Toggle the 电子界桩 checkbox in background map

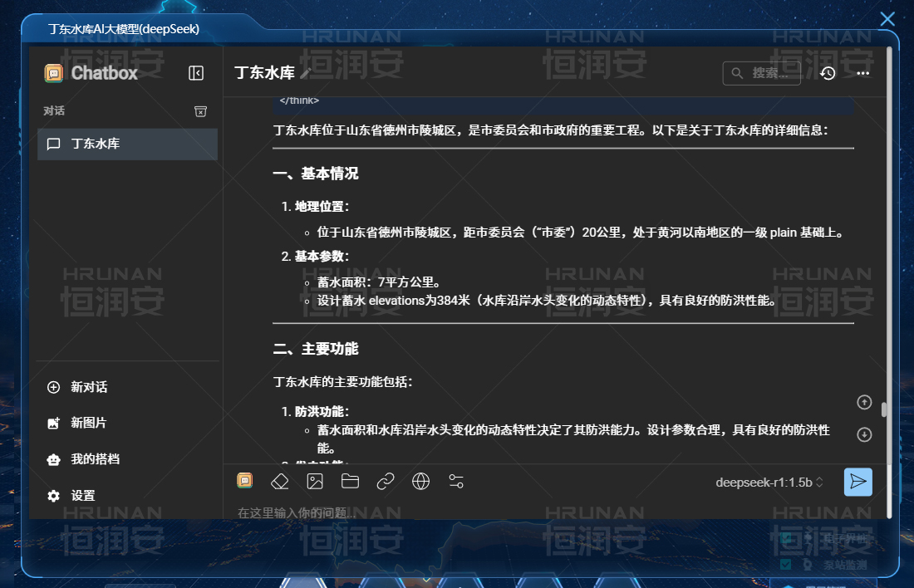coord(786,538)
